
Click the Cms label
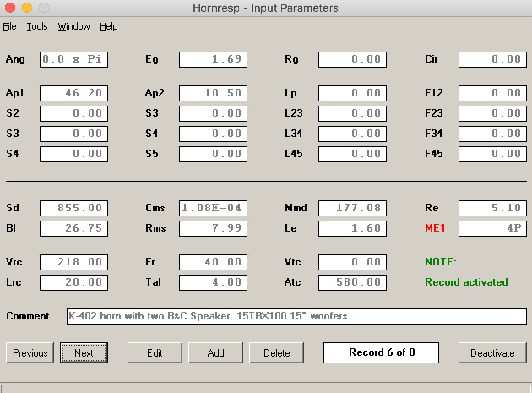tap(155, 208)
